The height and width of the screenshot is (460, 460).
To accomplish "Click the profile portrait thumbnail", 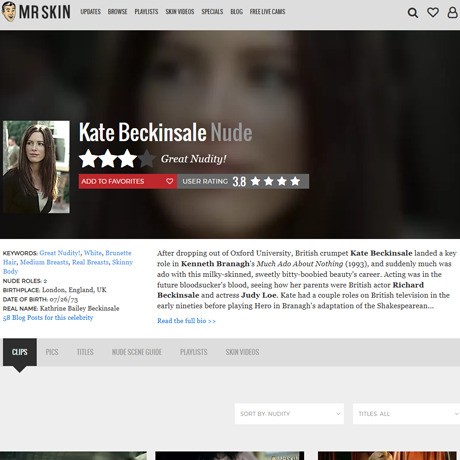I will coord(36,167).
